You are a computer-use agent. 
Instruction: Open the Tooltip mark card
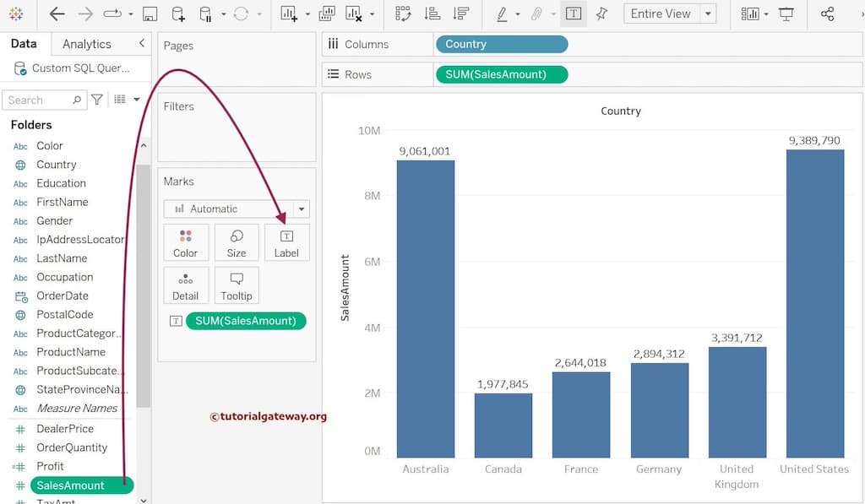click(x=237, y=285)
